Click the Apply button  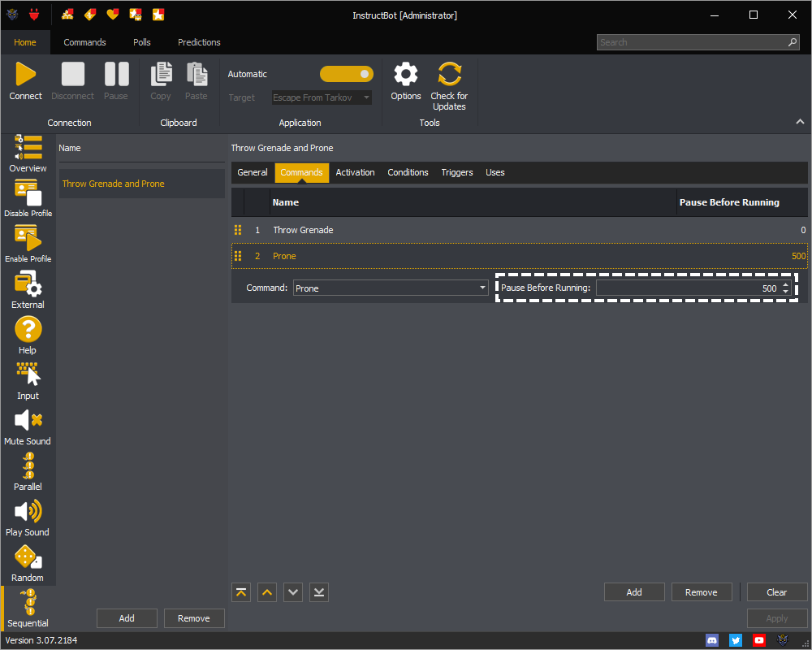tap(777, 617)
